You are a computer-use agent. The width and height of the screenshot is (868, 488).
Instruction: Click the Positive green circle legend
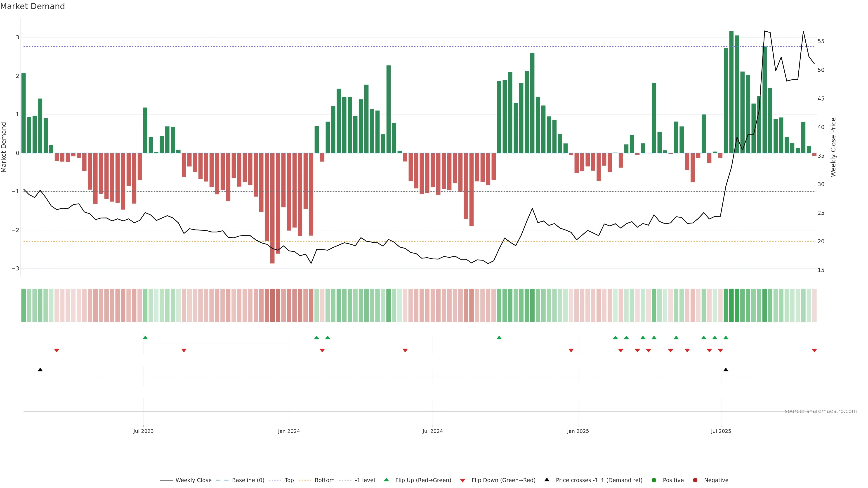pos(654,480)
